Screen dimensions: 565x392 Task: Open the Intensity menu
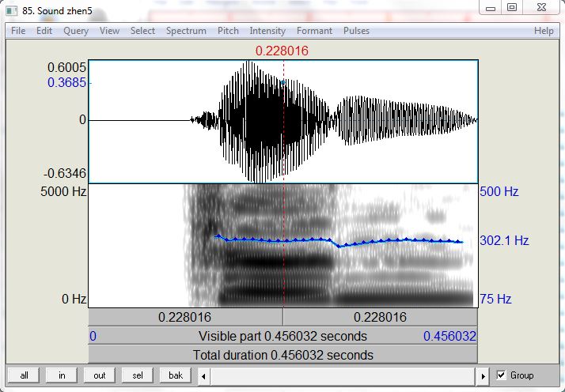267,31
